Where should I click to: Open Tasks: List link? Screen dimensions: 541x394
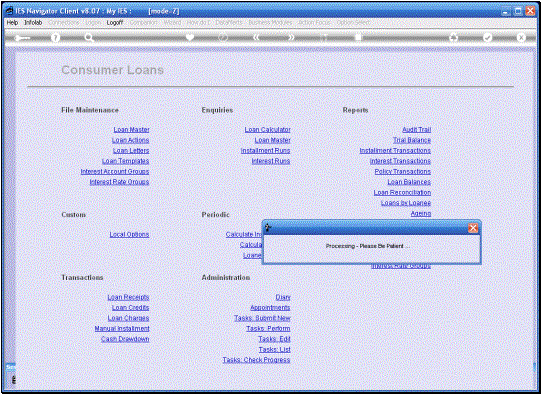pos(275,349)
